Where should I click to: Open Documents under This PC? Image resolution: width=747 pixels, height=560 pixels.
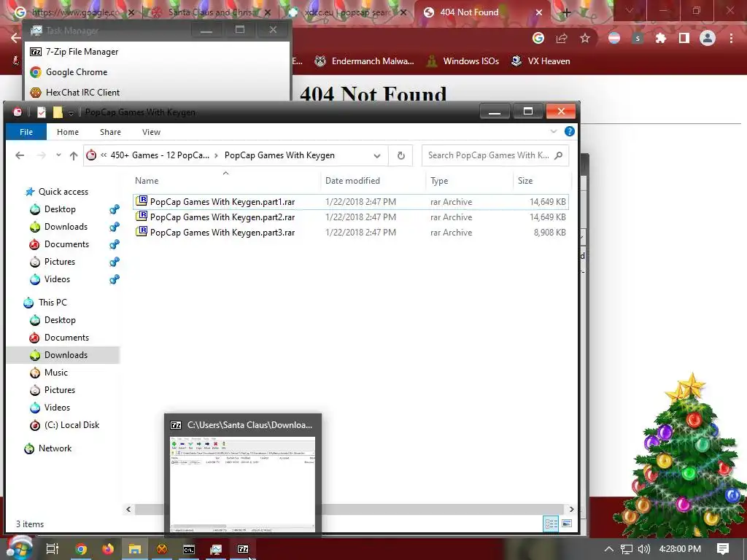[x=66, y=338]
